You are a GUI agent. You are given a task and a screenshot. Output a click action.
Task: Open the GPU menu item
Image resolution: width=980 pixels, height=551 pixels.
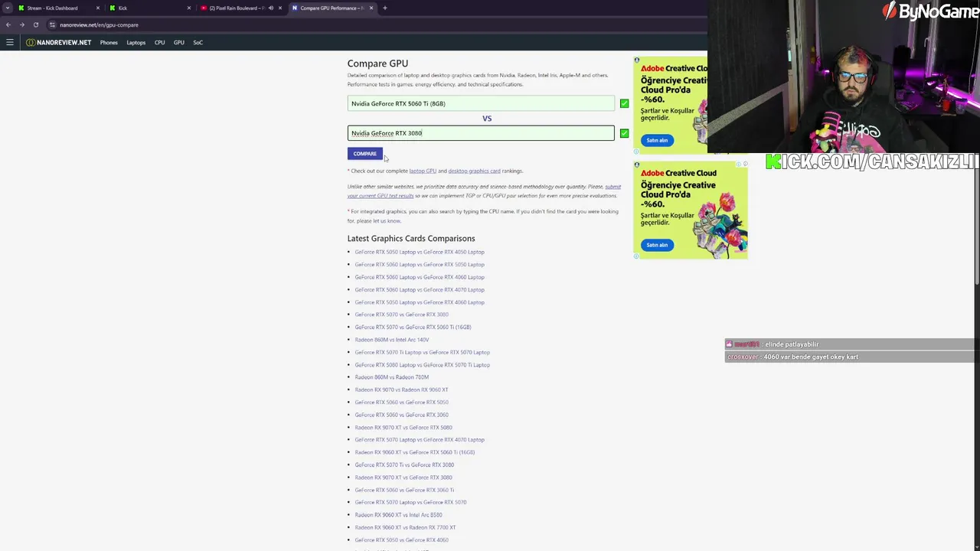178,42
